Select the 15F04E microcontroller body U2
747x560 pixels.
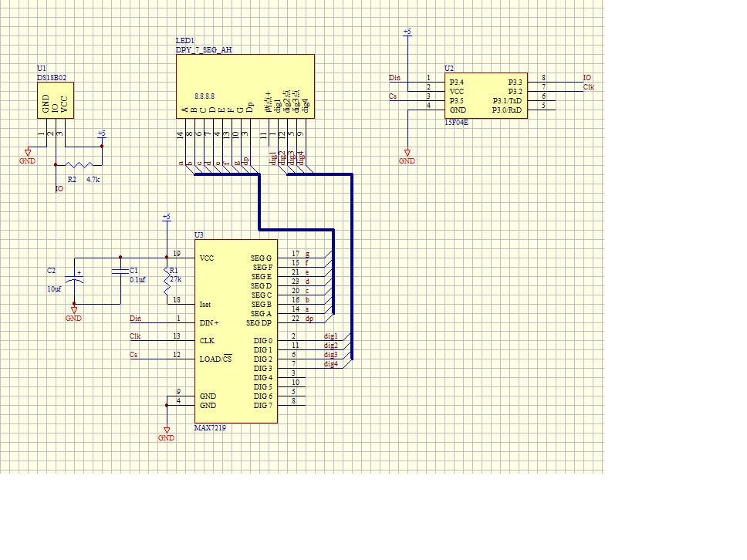pyautogui.click(x=485, y=95)
